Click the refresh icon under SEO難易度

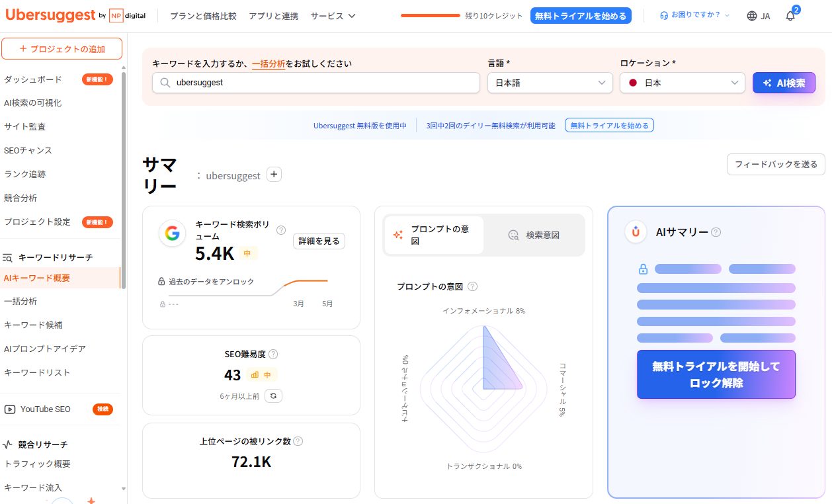(x=274, y=396)
